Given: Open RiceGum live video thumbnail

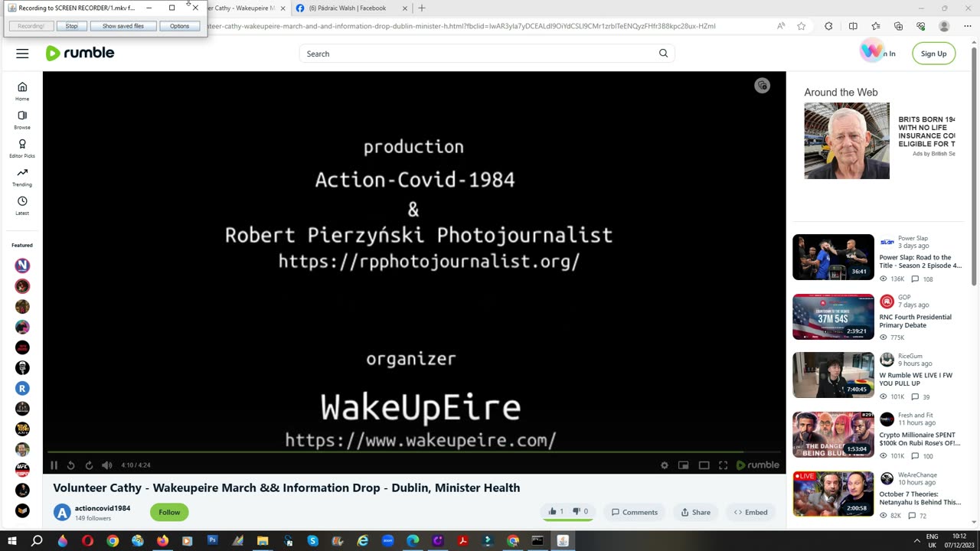Looking at the screenshot, I should tap(833, 375).
